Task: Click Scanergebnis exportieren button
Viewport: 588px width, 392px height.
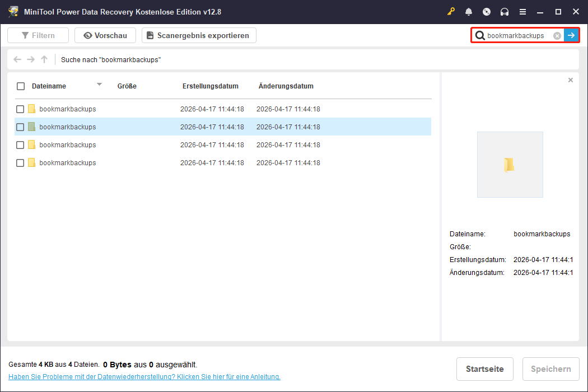Action: tap(199, 35)
